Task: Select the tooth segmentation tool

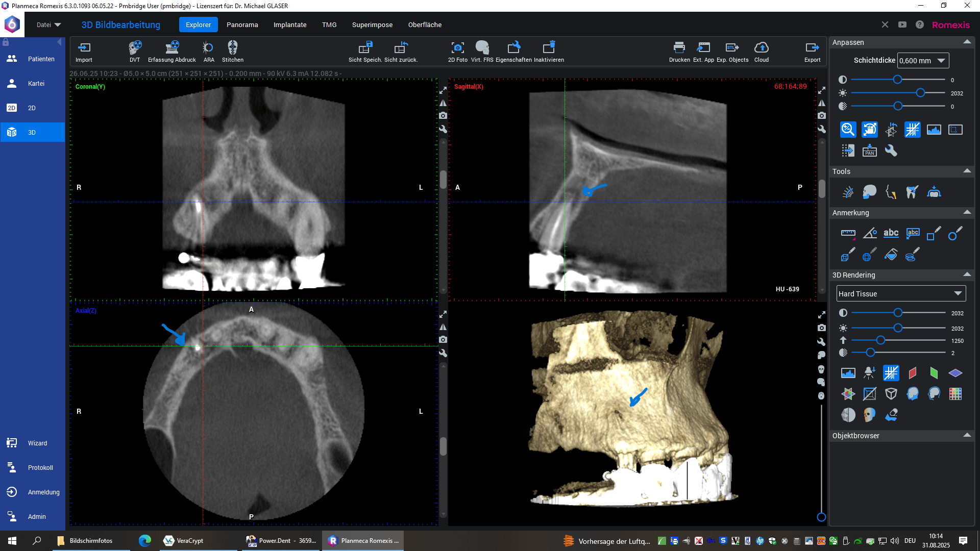Action: (x=912, y=192)
